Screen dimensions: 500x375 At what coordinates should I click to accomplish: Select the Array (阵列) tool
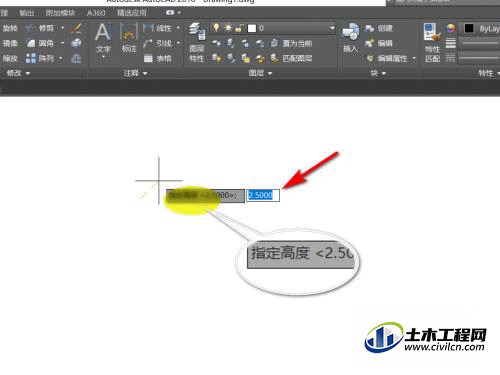point(40,58)
